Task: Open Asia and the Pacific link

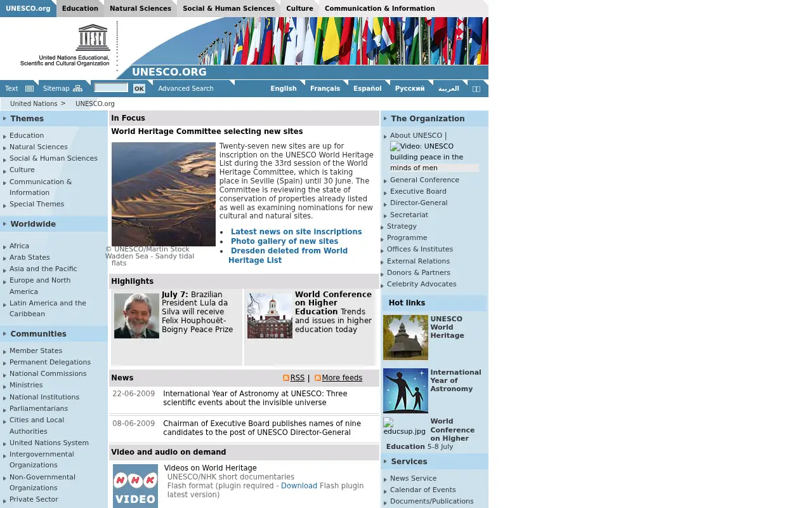Action: 43,269
